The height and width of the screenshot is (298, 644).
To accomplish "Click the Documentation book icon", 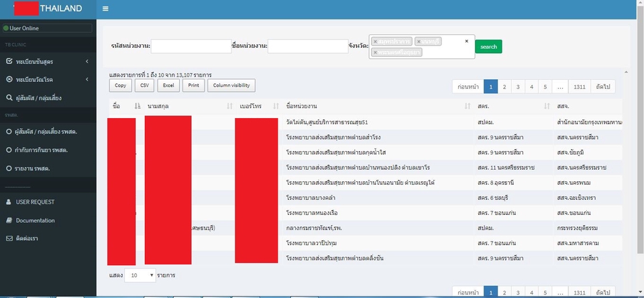I will pyautogui.click(x=9, y=220).
